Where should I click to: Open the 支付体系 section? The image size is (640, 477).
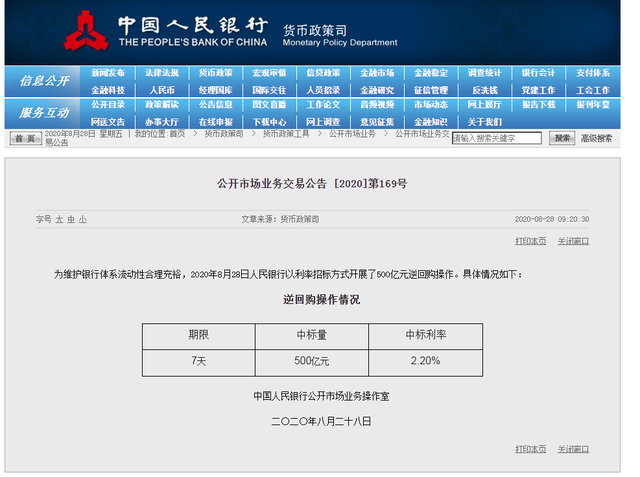coord(593,73)
